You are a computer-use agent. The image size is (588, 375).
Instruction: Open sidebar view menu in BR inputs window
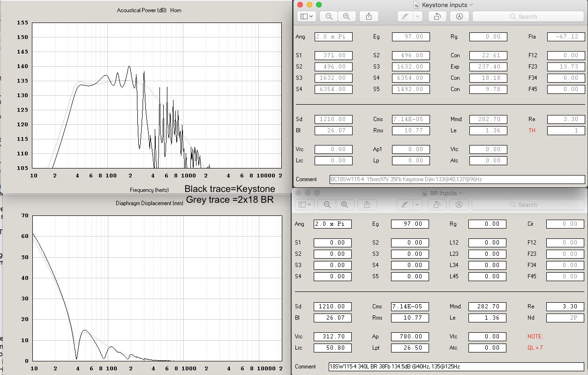(x=304, y=205)
